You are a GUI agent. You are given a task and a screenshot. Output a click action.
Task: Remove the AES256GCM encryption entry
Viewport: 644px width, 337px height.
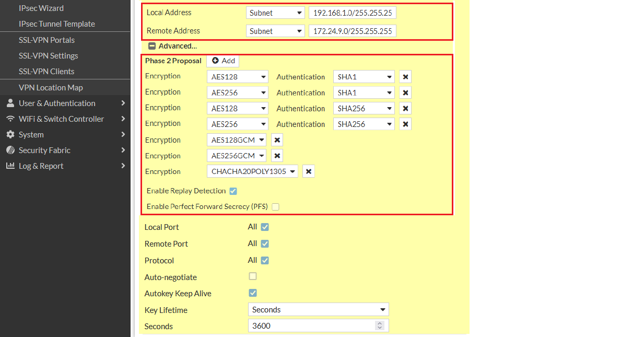tap(277, 156)
